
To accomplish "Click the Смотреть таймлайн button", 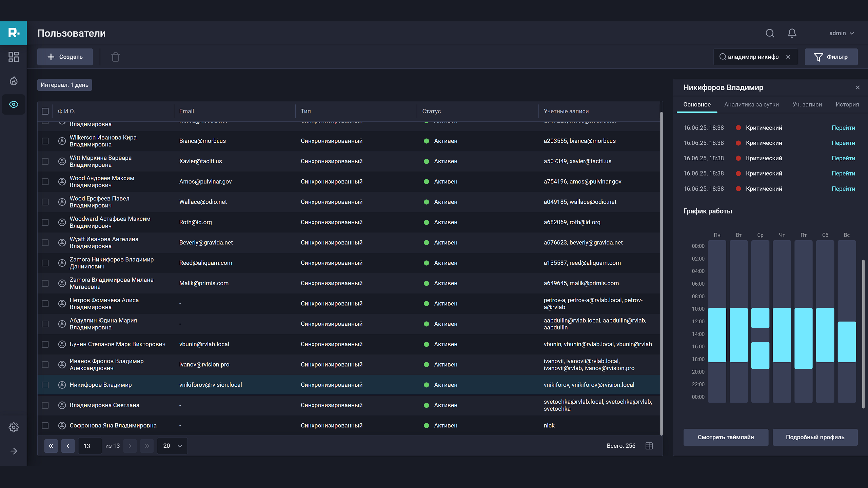I will 726,437.
